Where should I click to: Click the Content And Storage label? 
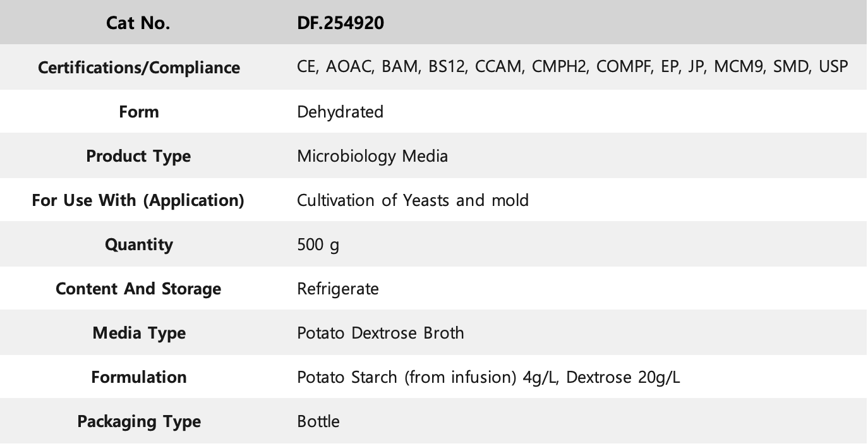(x=138, y=289)
